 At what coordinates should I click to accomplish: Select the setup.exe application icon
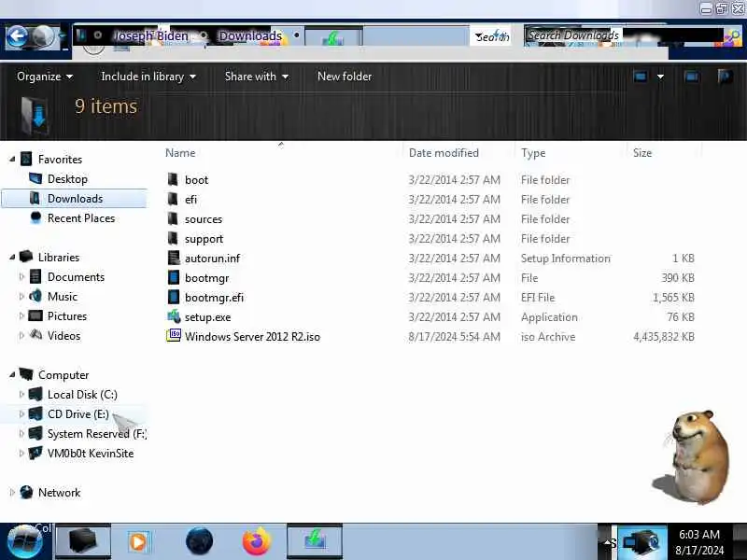pos(174,316)
